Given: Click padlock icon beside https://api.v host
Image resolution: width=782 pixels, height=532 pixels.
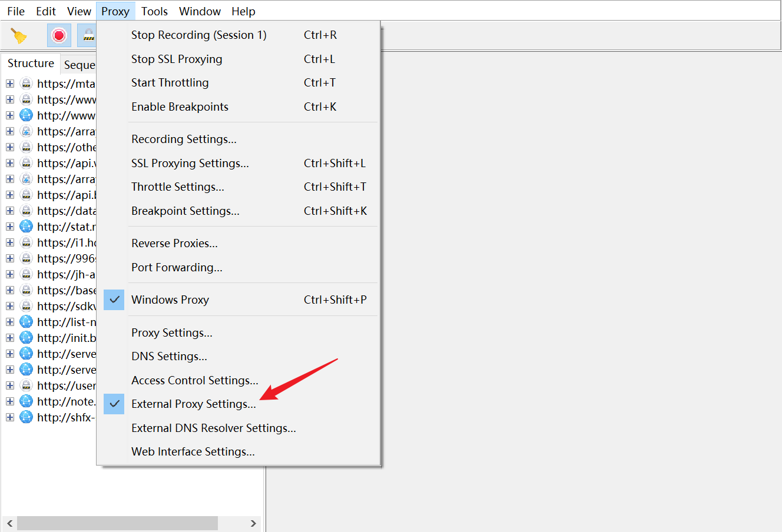Looking at the screenshot, I should tap(26, 163).
